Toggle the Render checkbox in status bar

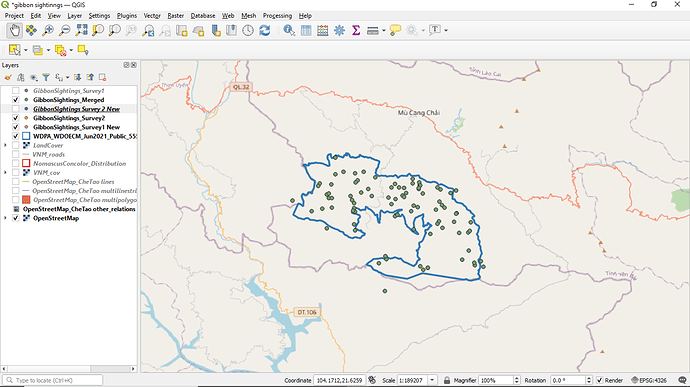(599, 380)
